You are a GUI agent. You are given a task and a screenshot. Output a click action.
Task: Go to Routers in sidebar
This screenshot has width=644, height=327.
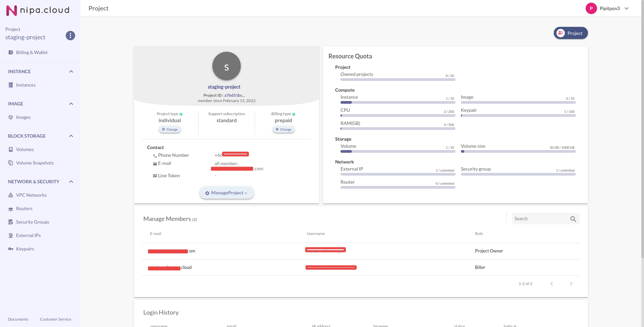[24, 208]
